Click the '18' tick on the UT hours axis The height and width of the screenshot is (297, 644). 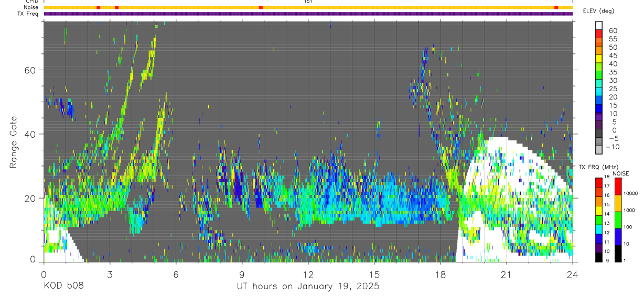(x=441, y=274)
